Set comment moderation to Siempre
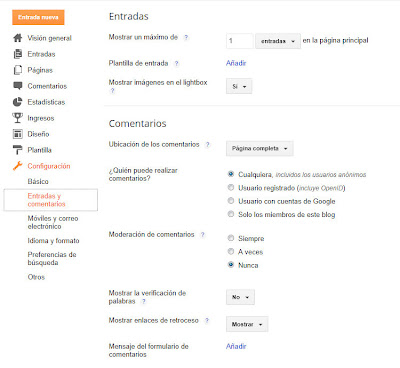Viewport: 400px width, 368px height. coord(231,238)
